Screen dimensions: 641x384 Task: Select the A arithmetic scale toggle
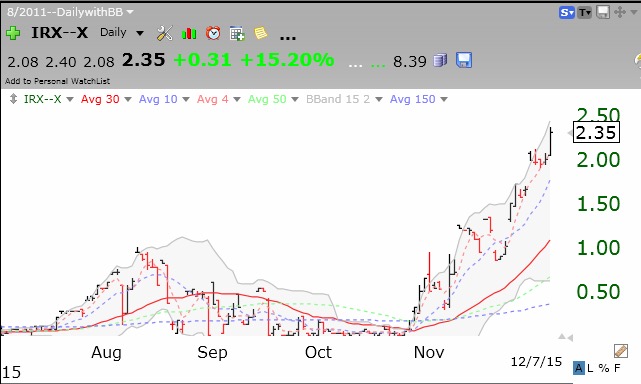tap(578, 368)
